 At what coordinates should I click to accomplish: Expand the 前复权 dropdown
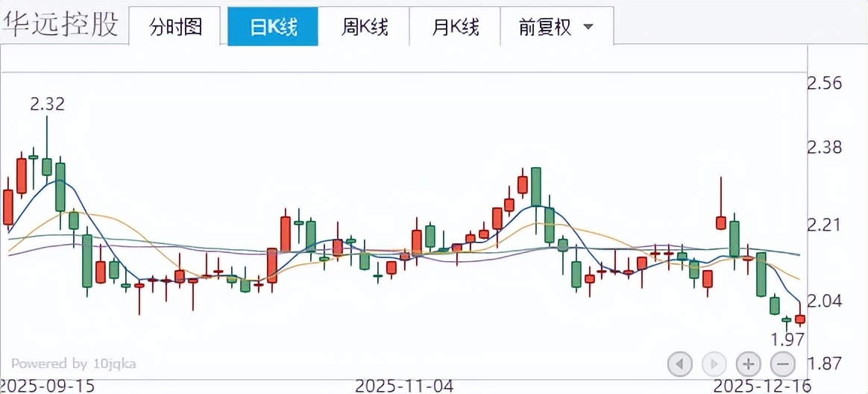click(556, 28)
